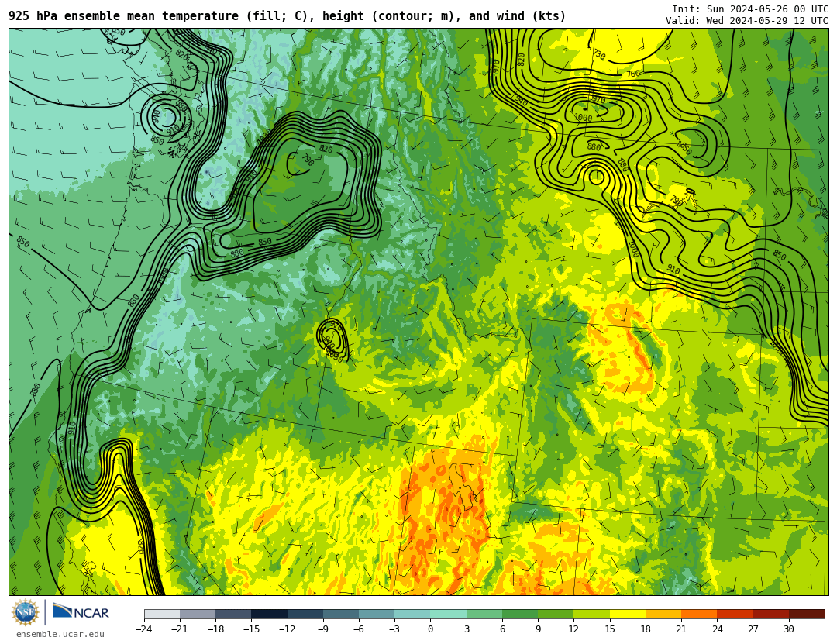Pick the aqua -3 to 0 colorbar swatch
This screenshot has height=644, width=837.
pyautogui.click(x=412, y=614)
